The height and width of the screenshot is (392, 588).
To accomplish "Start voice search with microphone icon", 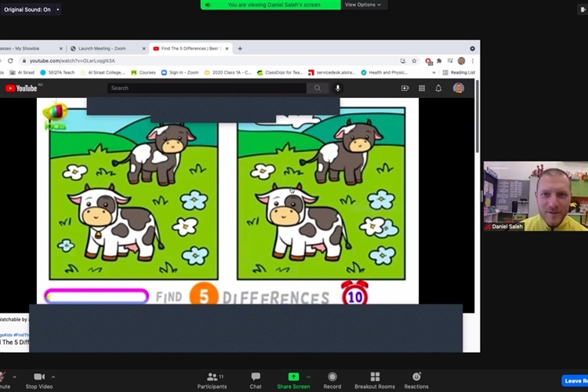I will coord(338,88).
